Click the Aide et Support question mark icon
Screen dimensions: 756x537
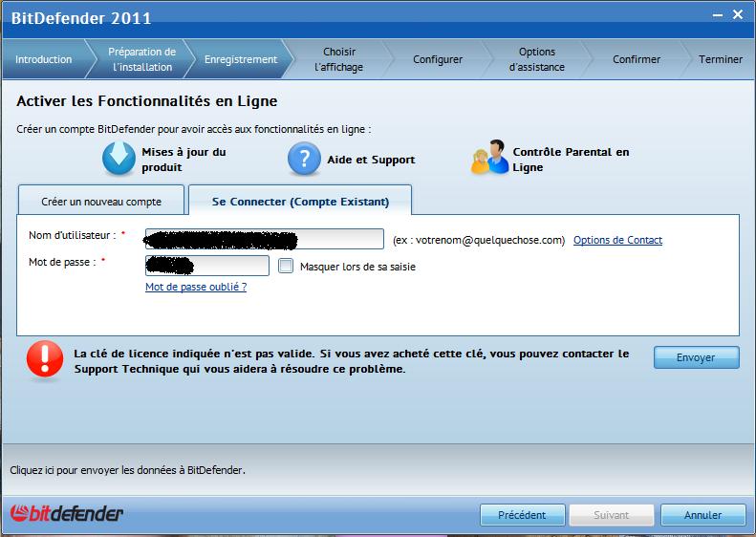(x=304, y=159)
